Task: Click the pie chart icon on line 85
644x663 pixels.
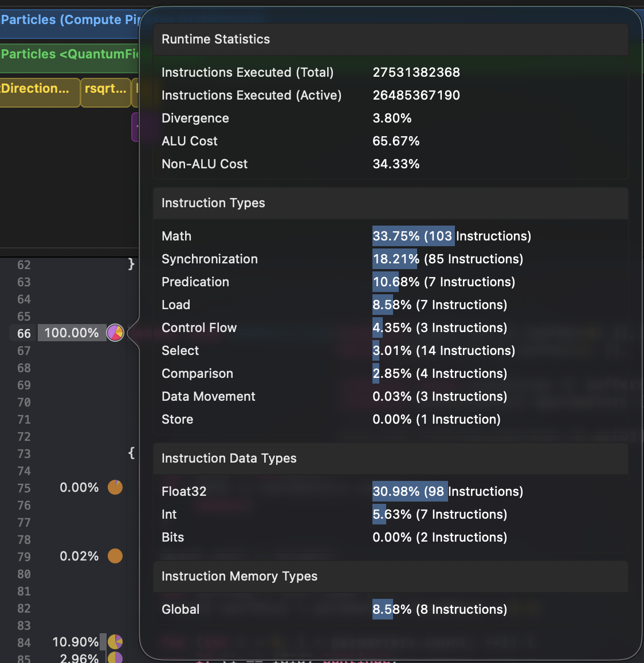Action: pyautogui.click(x=115, y=658)
